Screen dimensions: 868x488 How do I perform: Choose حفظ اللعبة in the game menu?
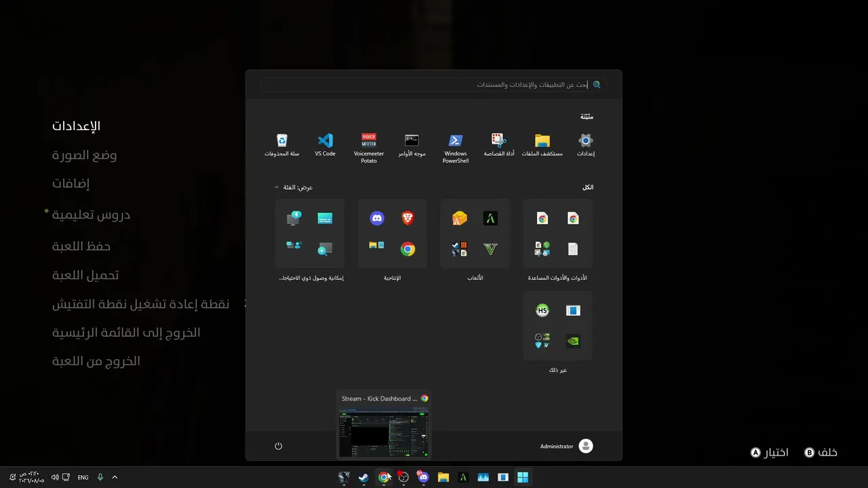point(81,246)
